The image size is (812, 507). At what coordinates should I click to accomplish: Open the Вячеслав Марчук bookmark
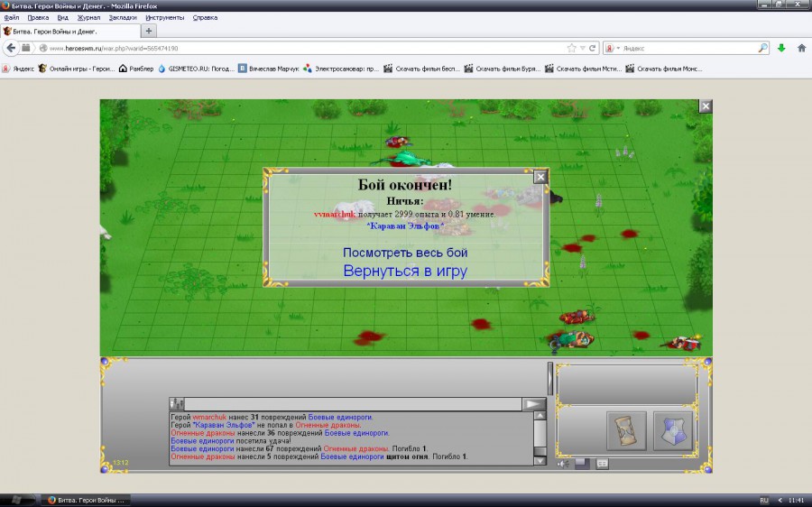coord(269,69)
